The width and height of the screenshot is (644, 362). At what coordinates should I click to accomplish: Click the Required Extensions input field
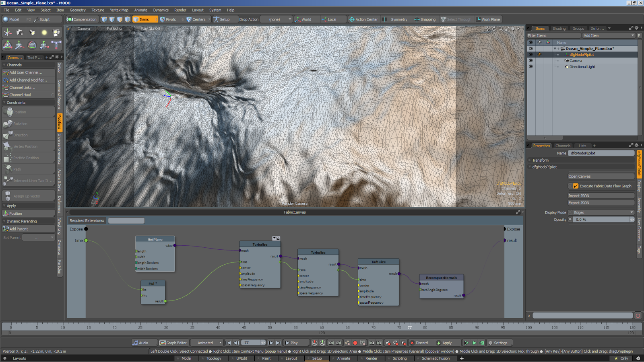point(126,220)
